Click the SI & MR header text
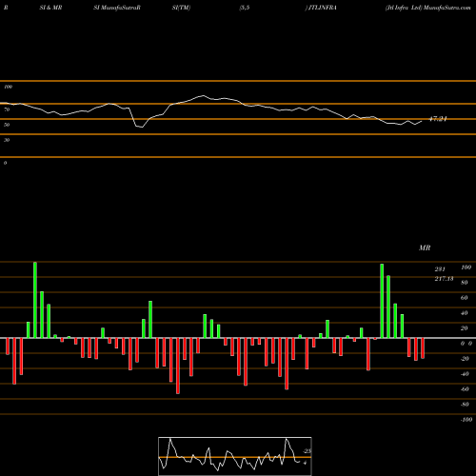476x476 pixels. (50, 8)
